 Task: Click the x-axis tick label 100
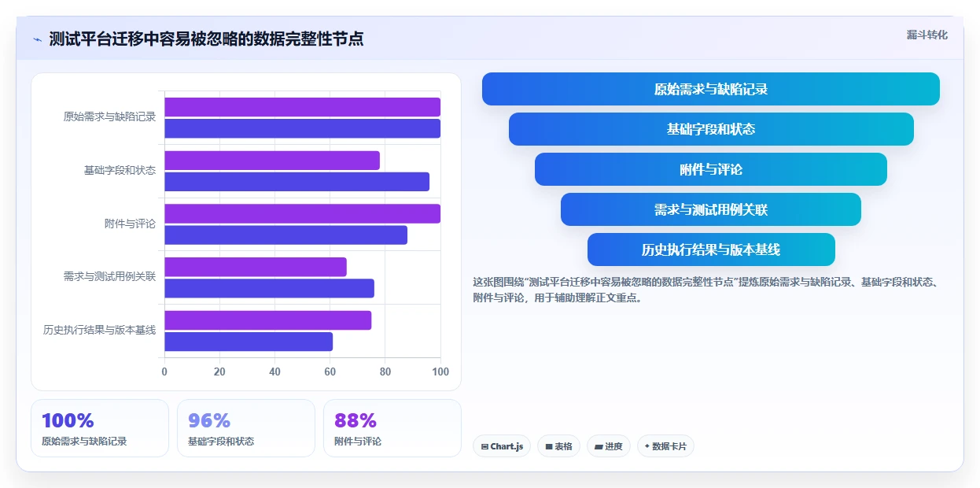coord(440,372)
